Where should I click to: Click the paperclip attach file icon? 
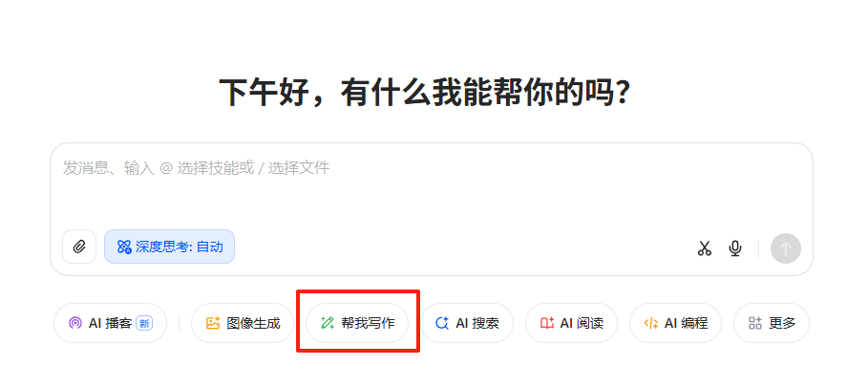[x=79, y=247]
